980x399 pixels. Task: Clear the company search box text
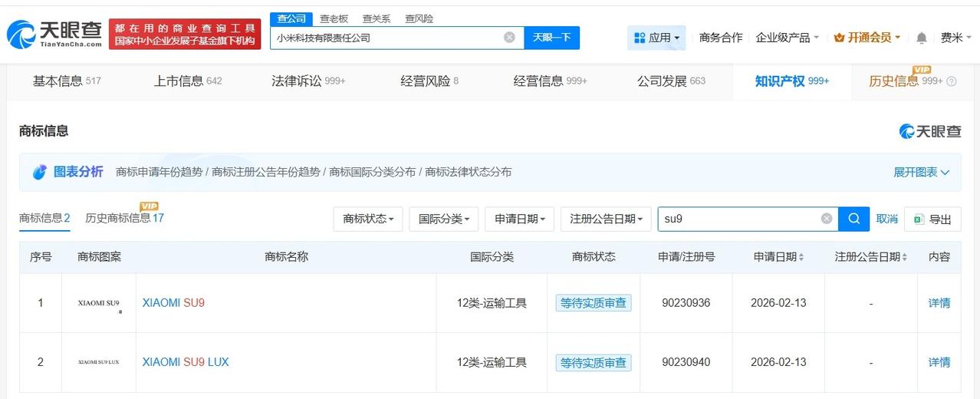click(x=509, y=38)
